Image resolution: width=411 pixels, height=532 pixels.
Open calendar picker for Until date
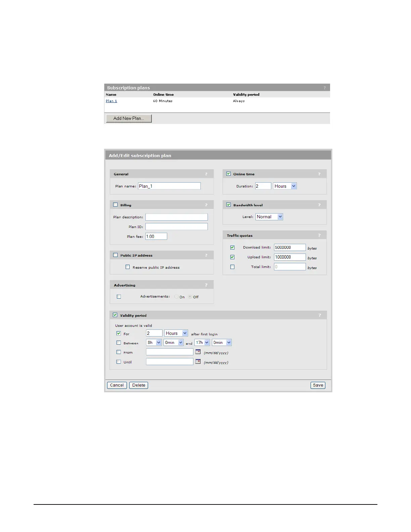click(198, 361)
